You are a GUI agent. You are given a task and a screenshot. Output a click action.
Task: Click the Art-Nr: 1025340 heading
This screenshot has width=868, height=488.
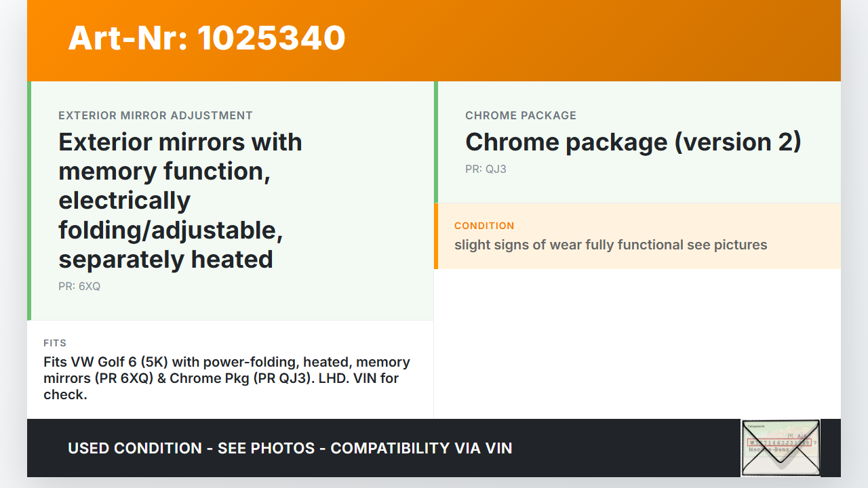(207, 38)
